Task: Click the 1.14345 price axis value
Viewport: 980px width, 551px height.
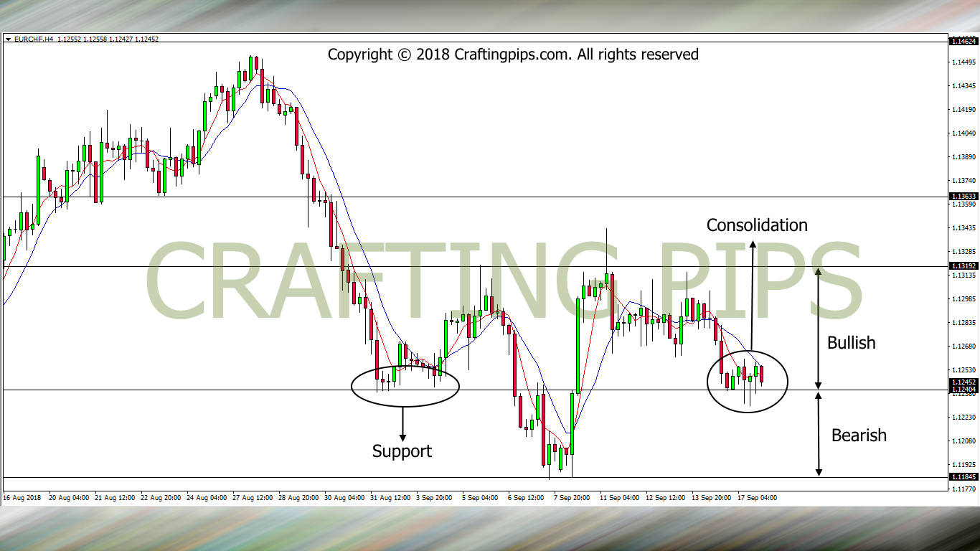Action: (x=962, y=86)
